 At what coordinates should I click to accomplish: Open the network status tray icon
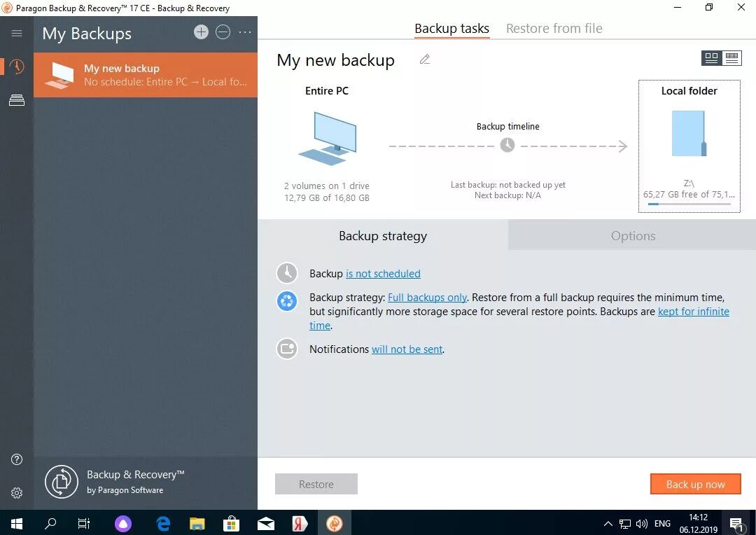(625, 523)
